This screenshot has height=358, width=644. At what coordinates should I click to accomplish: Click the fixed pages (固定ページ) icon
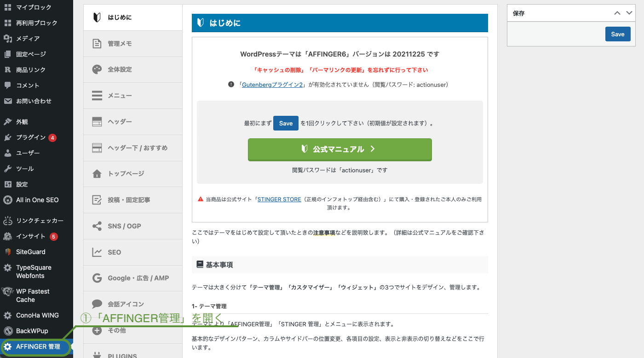point(7,54)
